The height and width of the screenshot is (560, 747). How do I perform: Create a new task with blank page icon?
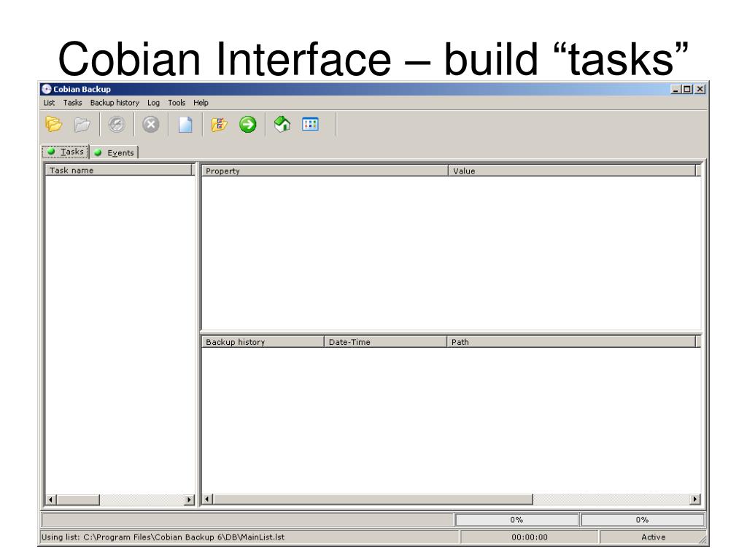point(185,125)
